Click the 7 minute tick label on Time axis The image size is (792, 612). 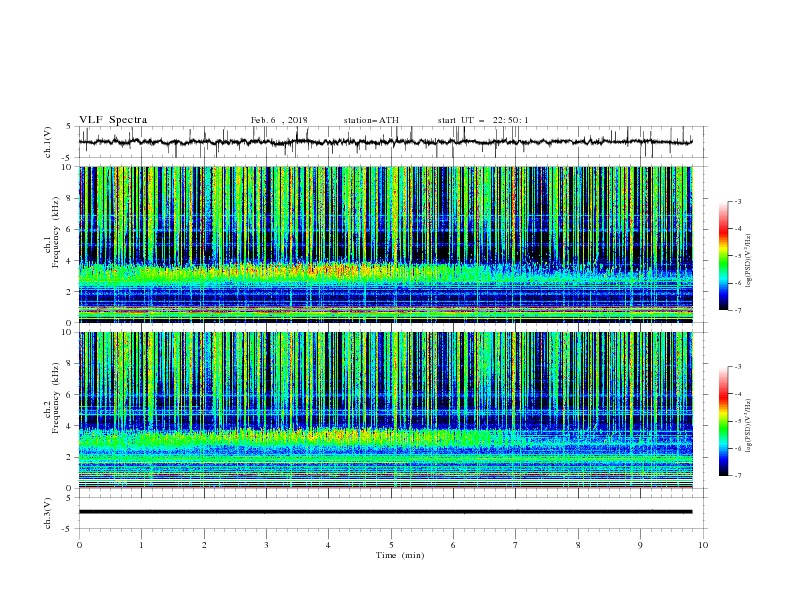click(x=516, y=545)
